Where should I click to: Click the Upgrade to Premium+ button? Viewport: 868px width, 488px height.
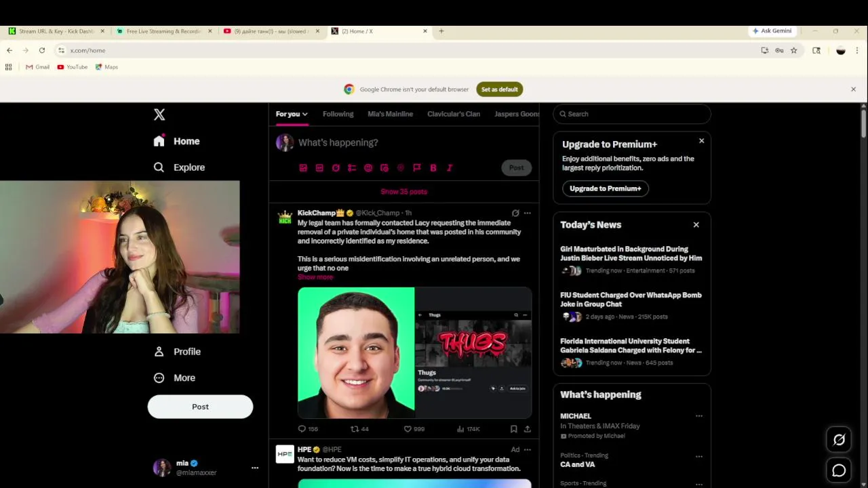tap(606, 188)
